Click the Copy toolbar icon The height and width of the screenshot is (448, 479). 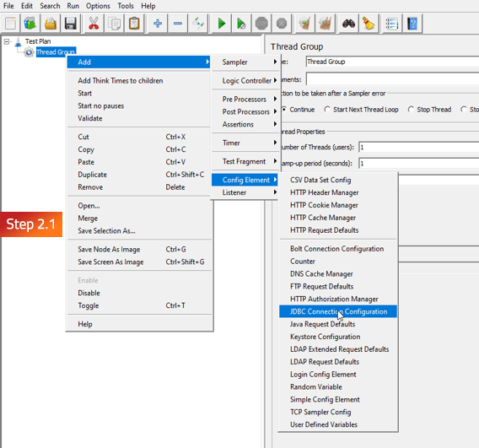coord(114,24)
